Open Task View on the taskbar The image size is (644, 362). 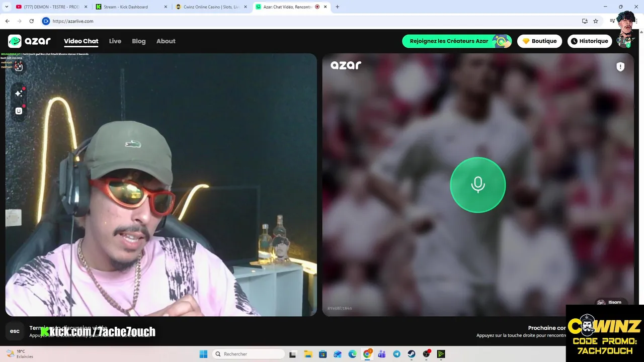pyautogui.click(x=292, y=354)
